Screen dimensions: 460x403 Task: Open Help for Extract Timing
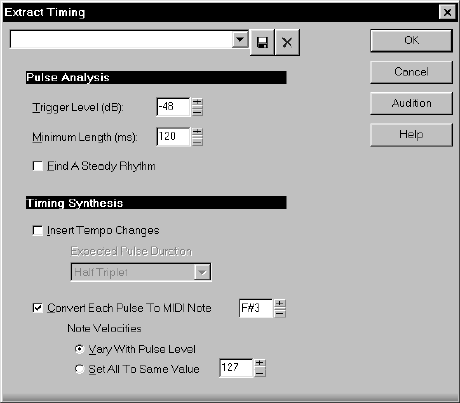[411, 135]
